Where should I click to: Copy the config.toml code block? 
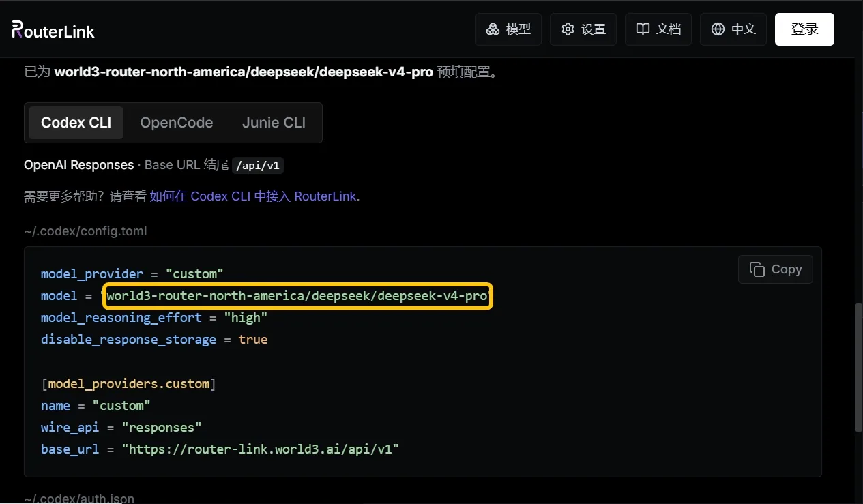click(775, 269)
